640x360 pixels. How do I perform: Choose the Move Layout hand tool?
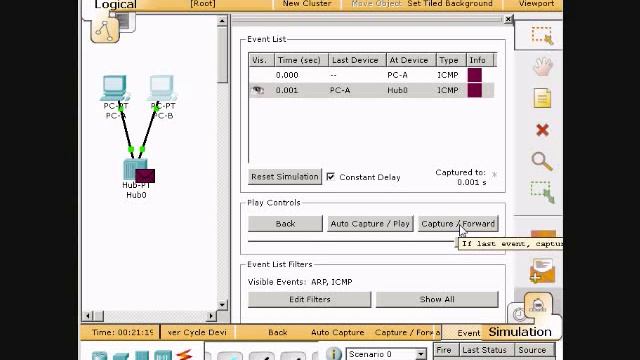click(x=542, y=66)
